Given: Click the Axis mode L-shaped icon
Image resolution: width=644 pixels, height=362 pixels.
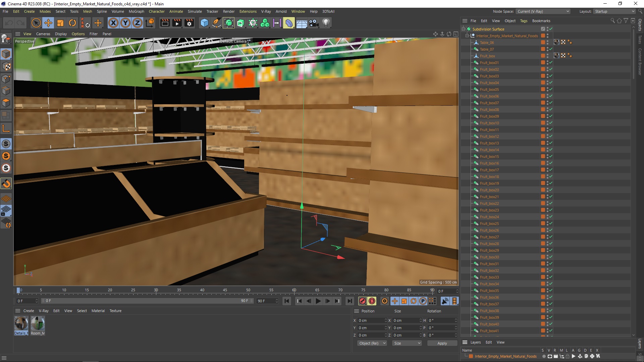Looking at the screenshot, I should pos(6,128).
